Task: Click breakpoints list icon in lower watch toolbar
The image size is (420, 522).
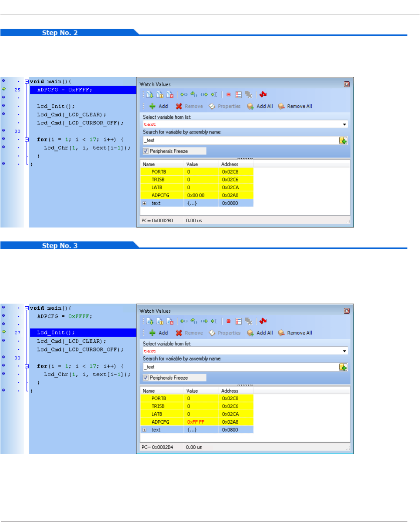Action: [238, 321]
